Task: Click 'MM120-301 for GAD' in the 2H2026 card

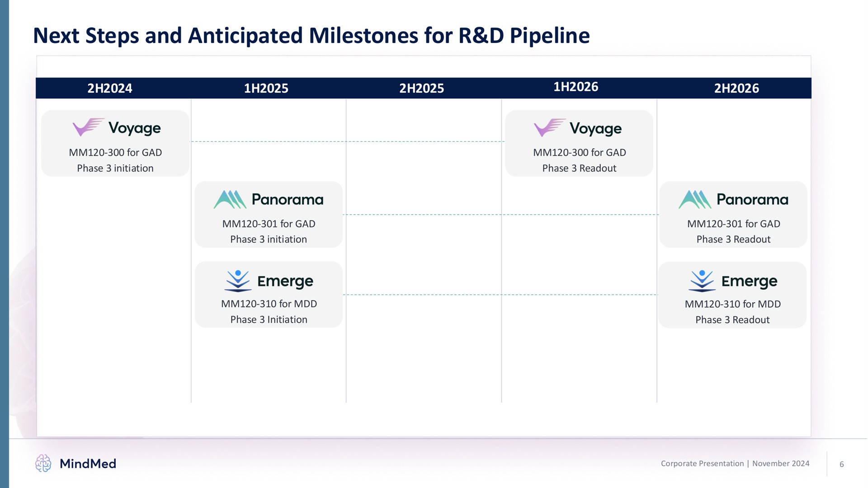Action: pos(734,224)
